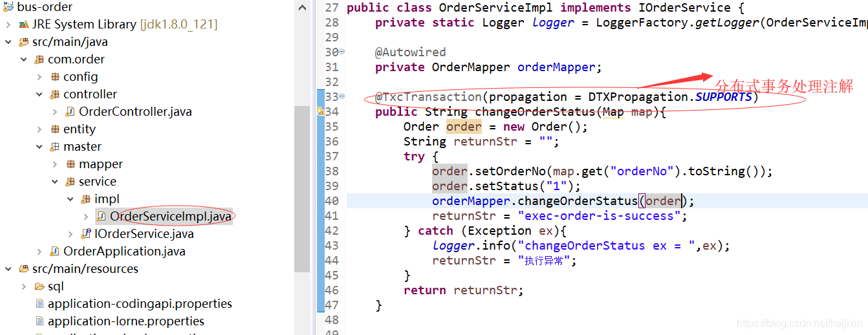Fold the code block at line 30
Screen dimensions: 868x335
(342, 52)
